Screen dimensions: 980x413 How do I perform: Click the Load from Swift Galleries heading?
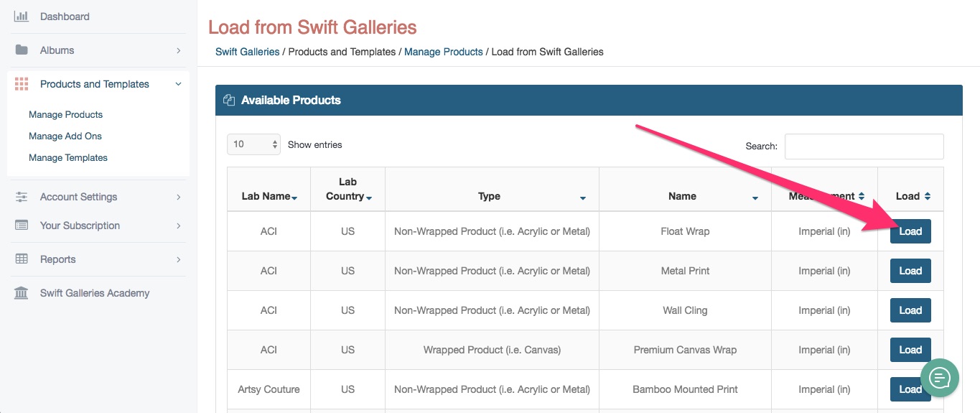tap(312, 28)
